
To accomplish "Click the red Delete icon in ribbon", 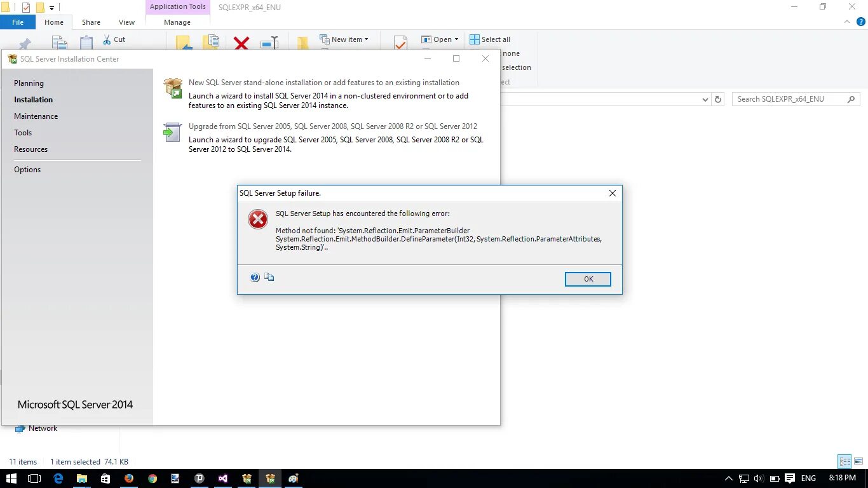I will pyautogui.click(x=241, y=43).
